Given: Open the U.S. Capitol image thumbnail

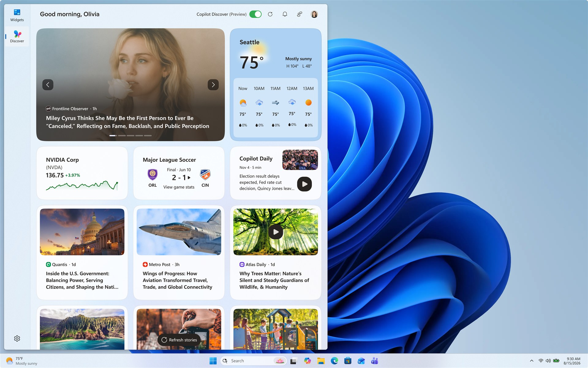Looking at the screenshot, I should point(82,232).
